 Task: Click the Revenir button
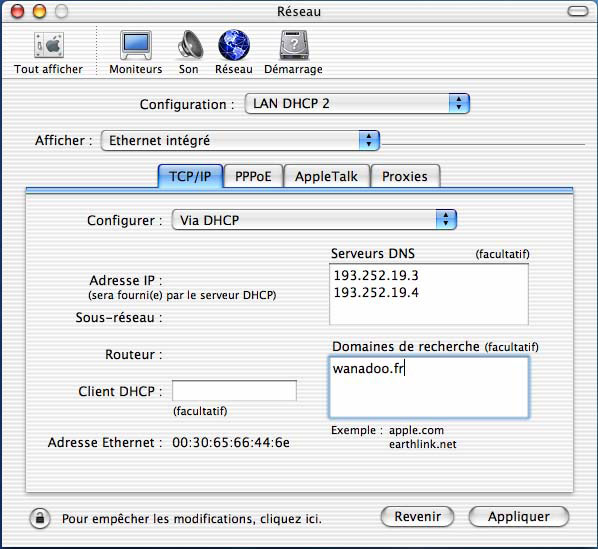[x=418, y=517]
